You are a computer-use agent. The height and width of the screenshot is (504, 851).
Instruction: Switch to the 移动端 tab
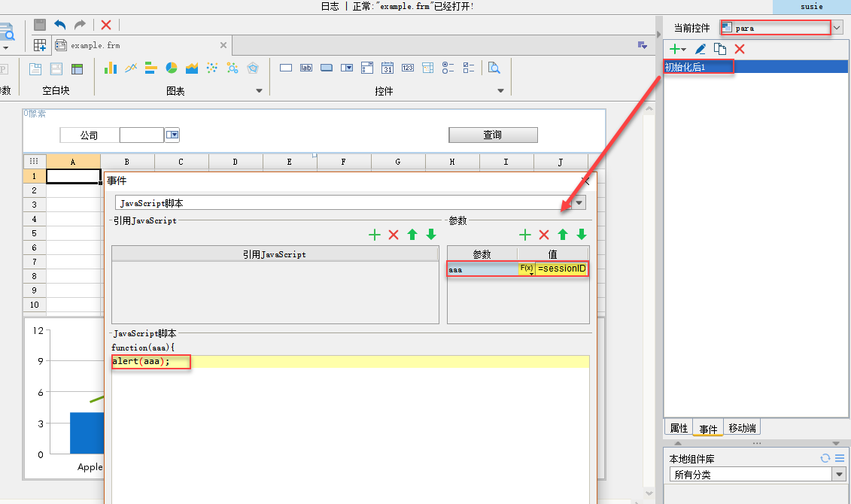pyautogui.click(x=742, y=428)
